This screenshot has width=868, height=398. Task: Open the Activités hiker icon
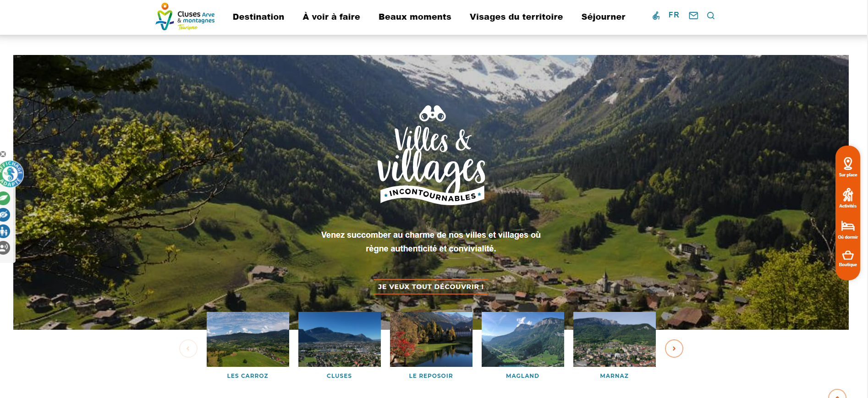pyautogui.click(x=848, y=198)
